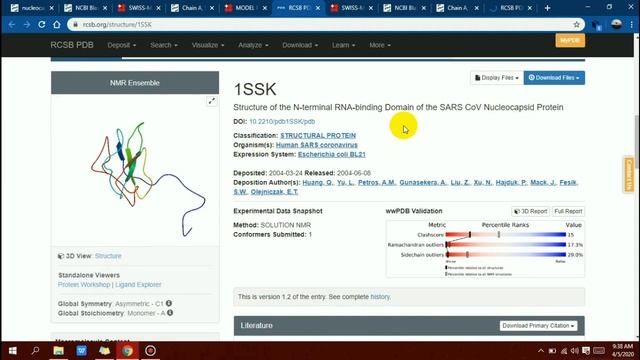Click the Sidechain outliers percentile bar

pyautogui.click(x=505, y=255)
